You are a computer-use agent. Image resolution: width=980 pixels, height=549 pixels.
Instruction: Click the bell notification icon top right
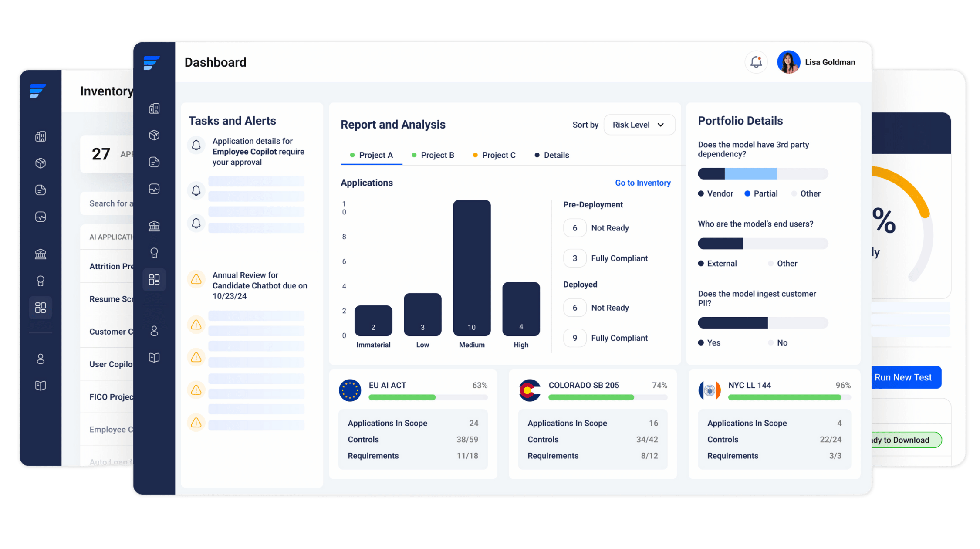tap(754, 63)
